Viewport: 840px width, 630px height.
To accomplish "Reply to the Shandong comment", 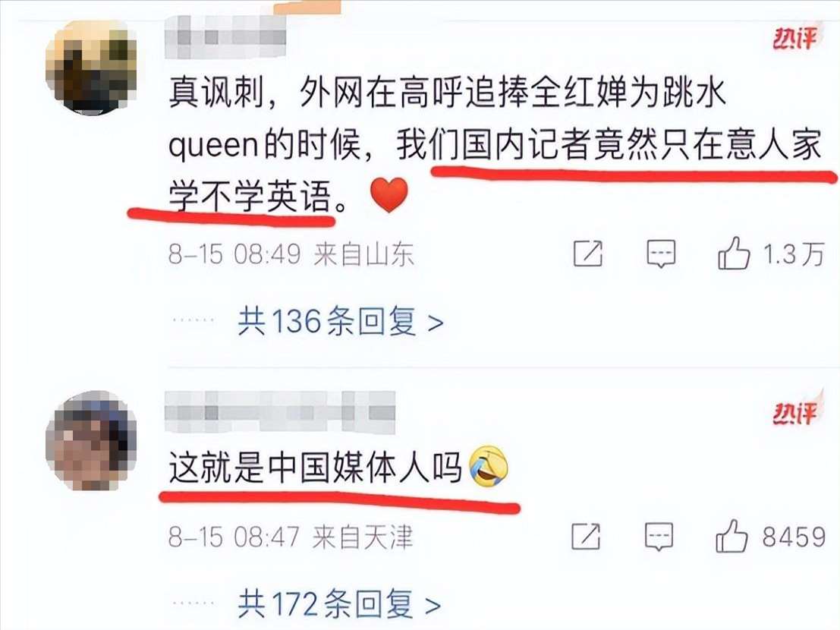I will pyautogui.click(x=660, y=254).
